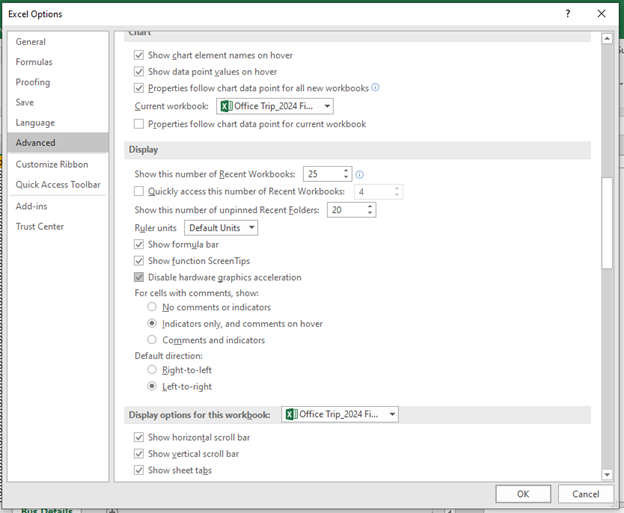Decrease unpinned Recent Folders count down arrow
The width and height of the screenshot is (624, 513).
(370, 213)
